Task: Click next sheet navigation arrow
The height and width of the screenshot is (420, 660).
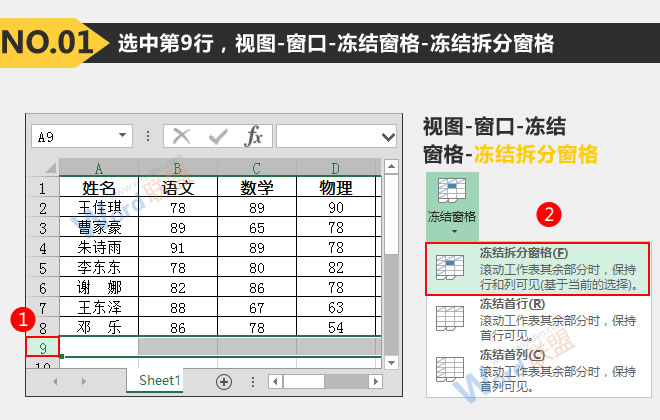Action: pyautogui.click(x=83, y=382)
